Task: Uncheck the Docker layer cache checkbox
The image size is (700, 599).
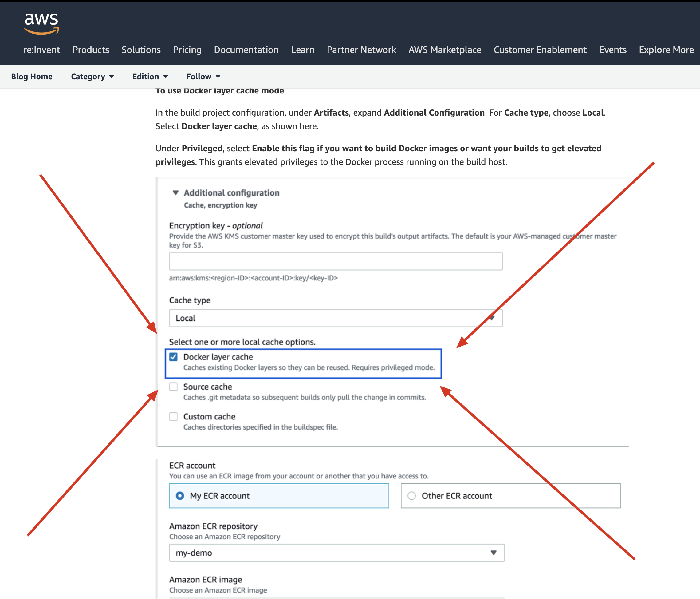Action: pyautogui.click(x=173, y=357)
